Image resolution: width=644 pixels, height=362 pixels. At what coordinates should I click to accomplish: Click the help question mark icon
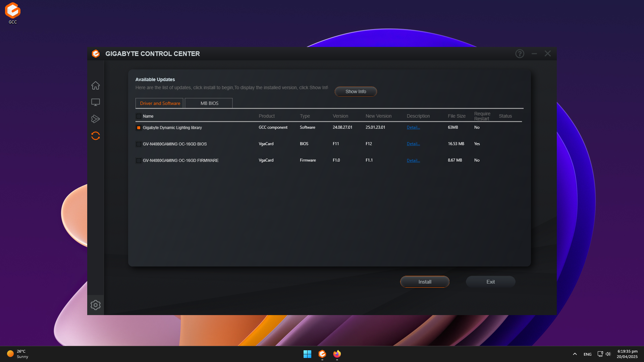coord(520,54)
